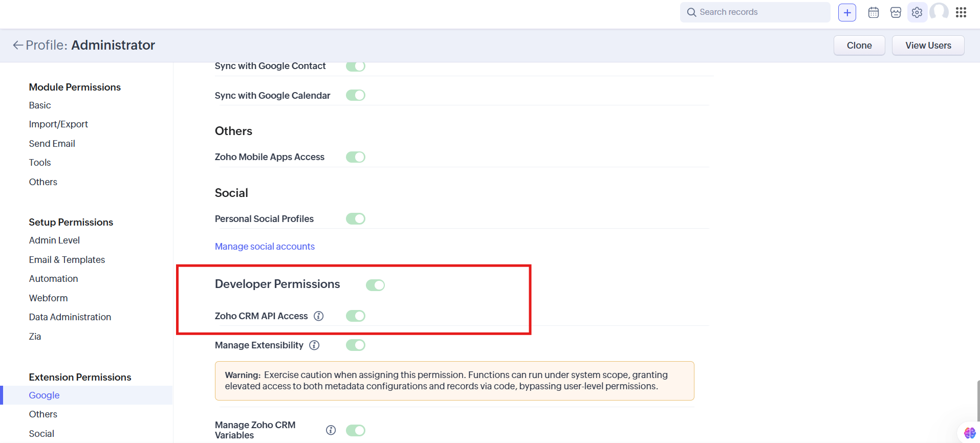
Task: Toggle the Zoho Mobile Apps Access switch
Action: pos(355,157)
